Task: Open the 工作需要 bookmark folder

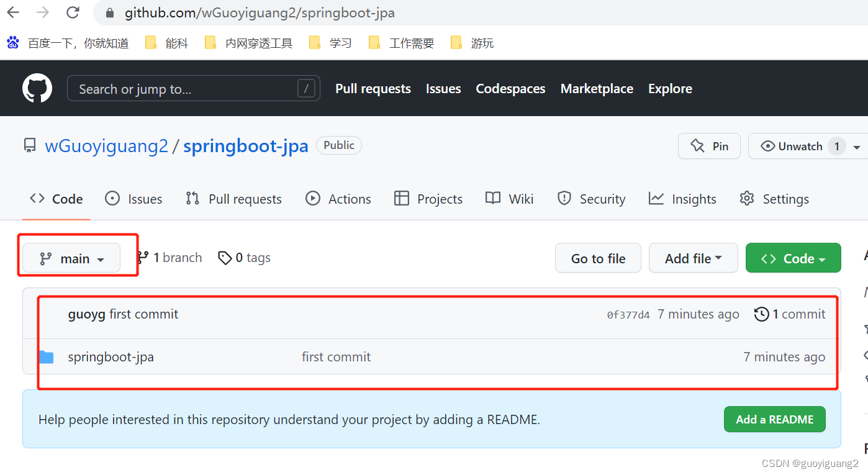Action: click(401, 43)
